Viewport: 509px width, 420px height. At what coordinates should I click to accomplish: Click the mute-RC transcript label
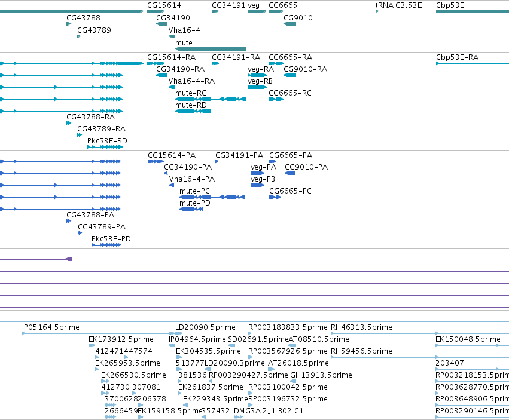[x=191, y=93]
